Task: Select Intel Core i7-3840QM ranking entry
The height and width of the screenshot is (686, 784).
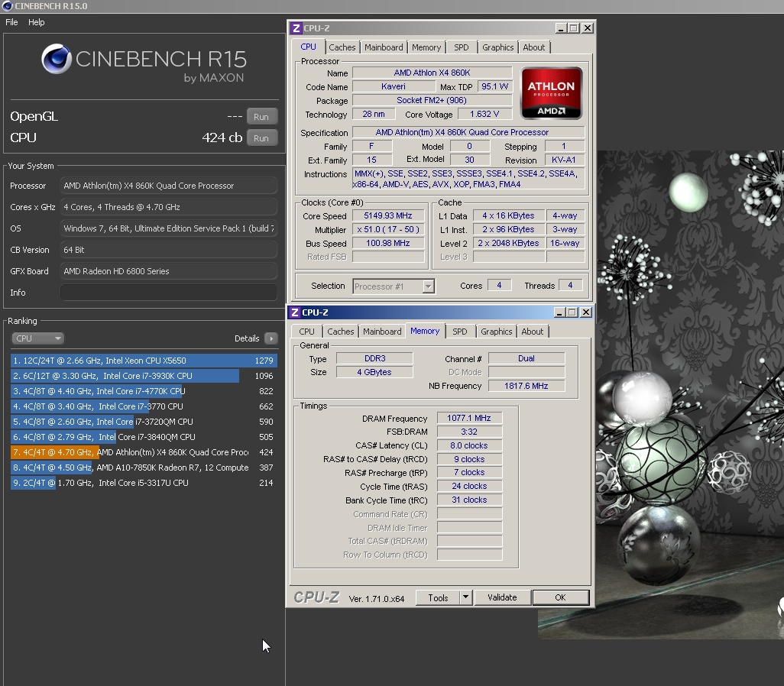Action: click(x=144, y=437)
